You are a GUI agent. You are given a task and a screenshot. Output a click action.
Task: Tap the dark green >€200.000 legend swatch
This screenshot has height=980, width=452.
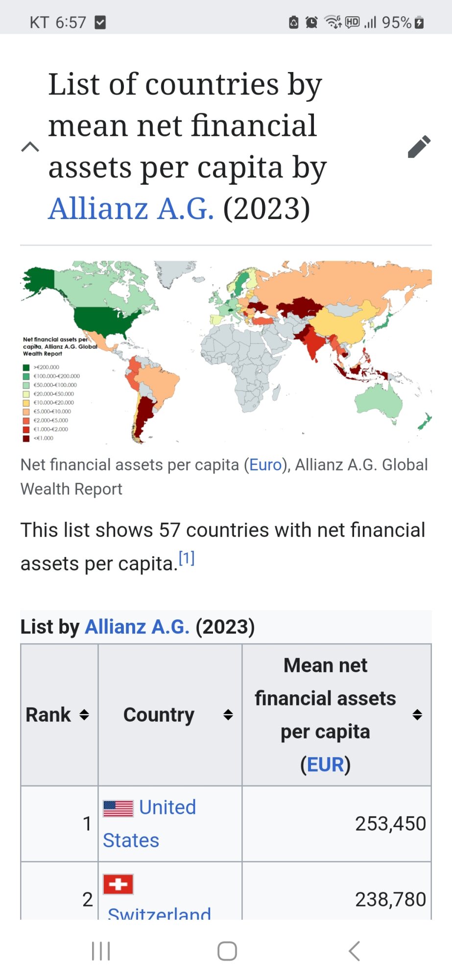(26, 367)
